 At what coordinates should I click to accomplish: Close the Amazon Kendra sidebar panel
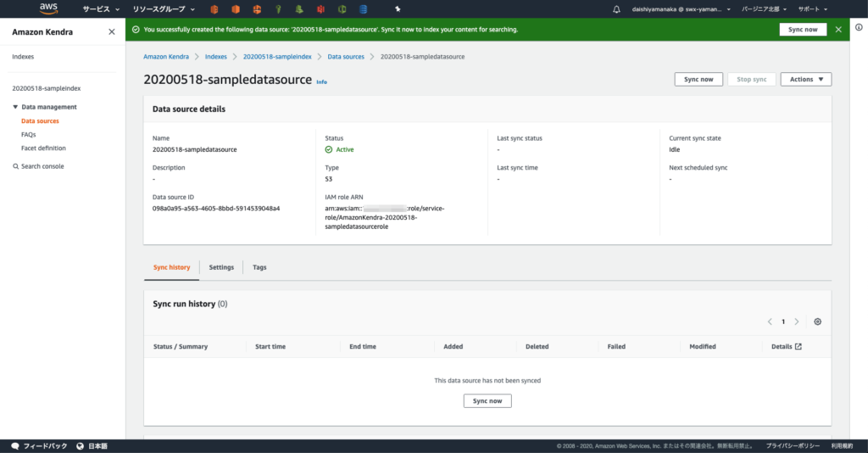(112, 31)
